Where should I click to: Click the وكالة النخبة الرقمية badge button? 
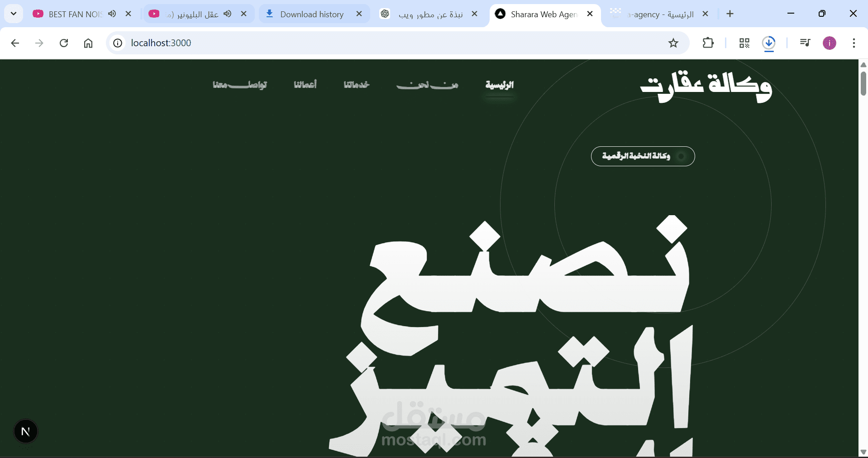[643, 156]
